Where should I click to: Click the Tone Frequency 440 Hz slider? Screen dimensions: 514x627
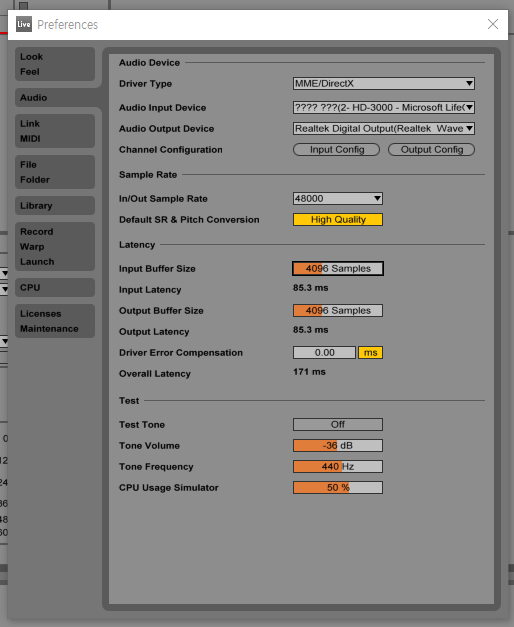click(x=338, y=466)
